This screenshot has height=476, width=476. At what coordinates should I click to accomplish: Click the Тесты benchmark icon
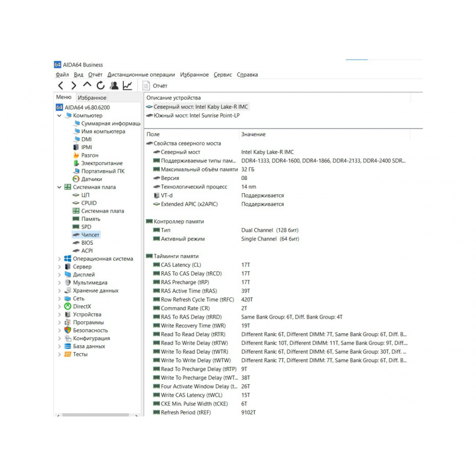(68, 354)
